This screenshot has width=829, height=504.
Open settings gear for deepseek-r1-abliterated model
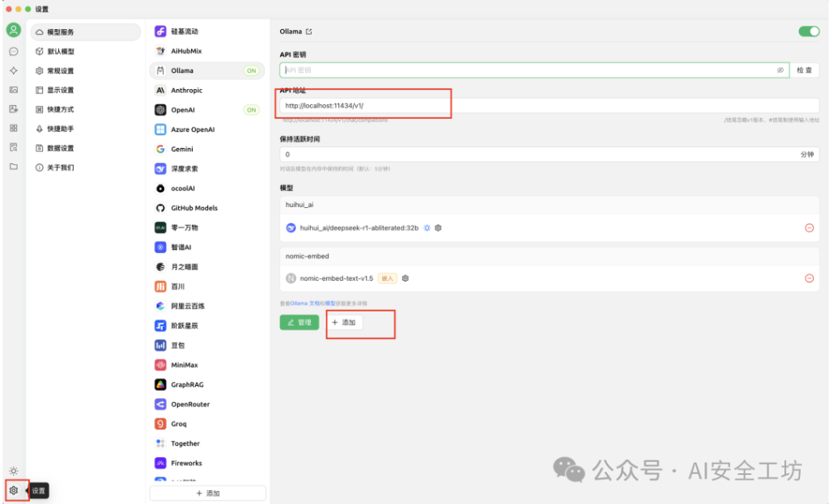436,228
